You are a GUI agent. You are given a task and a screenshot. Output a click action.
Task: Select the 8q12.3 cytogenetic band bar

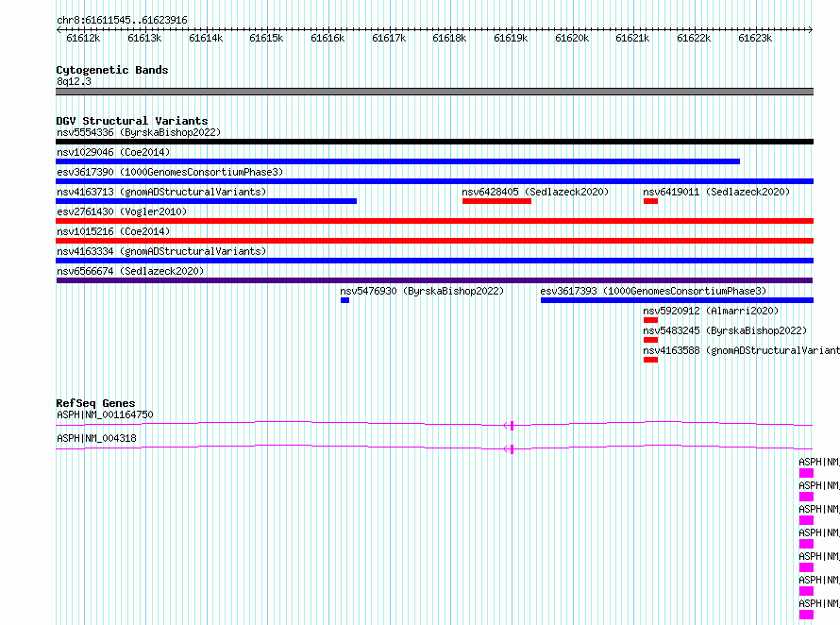(434, 92)
